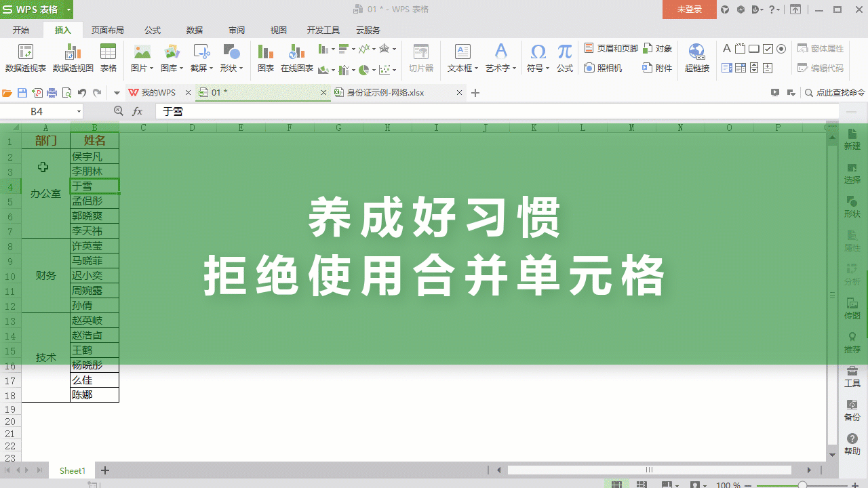
Task: Insert an option button form control
Action: pos(781,49)
